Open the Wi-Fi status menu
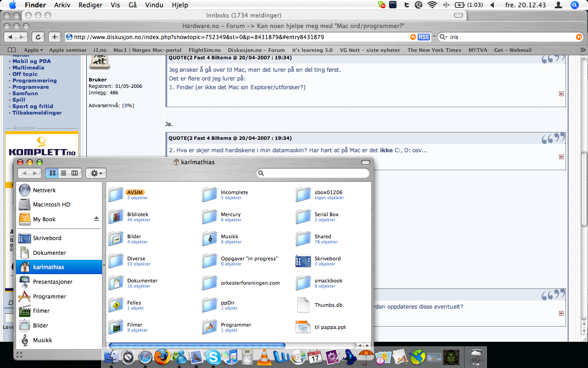Screen dimensions: 588x368 tap(432, 5)
